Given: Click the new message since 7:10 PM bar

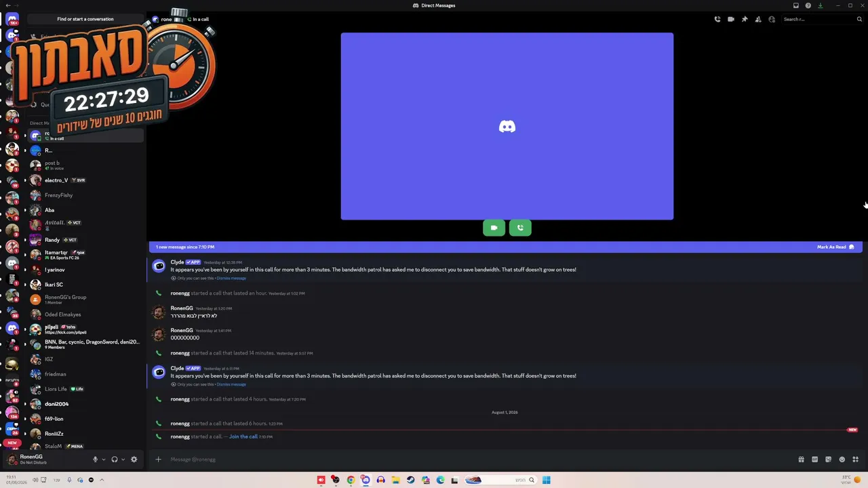Looking at the screenshot, I should tap(505, 247).
